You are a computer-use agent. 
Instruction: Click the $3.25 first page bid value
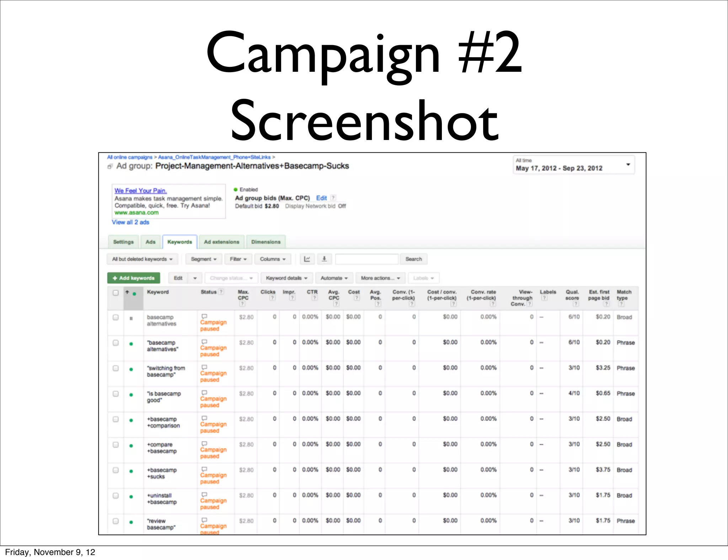pos(603,368)
